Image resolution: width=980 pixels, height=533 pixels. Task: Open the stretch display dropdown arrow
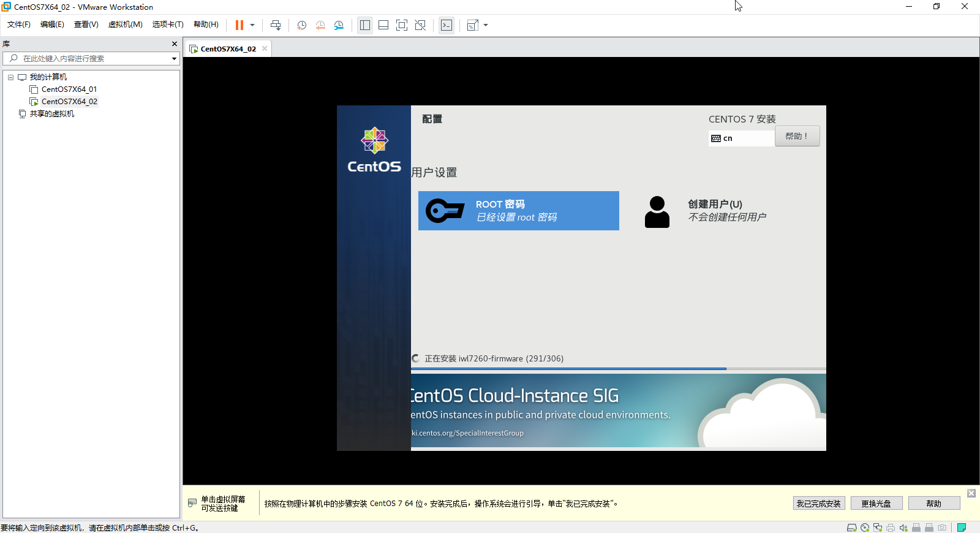486,25
